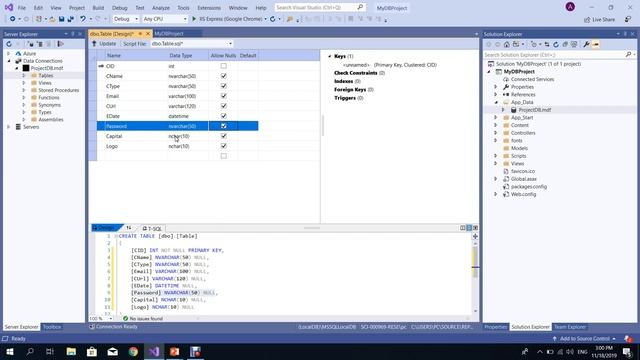The width and height of the screenshot is (640, 360).
Task: Click the feedback icon beside Live Share
Action: (628, 19)
